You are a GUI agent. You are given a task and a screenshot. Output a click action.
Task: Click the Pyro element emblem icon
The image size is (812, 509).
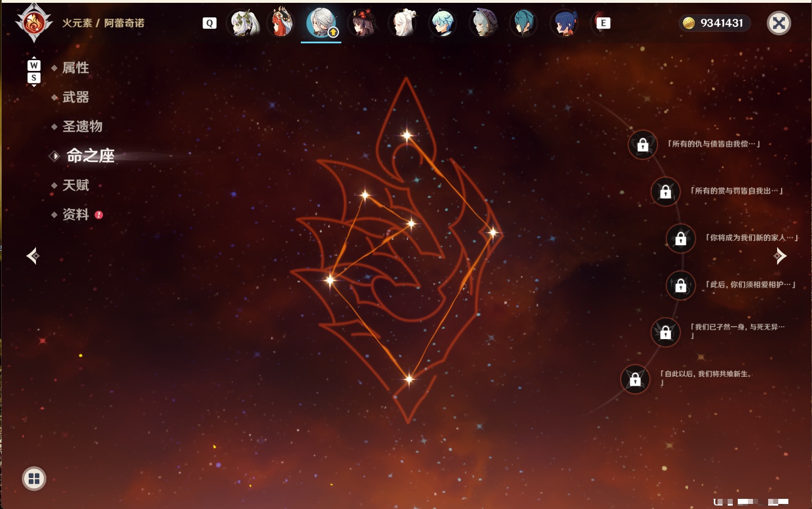34,23
